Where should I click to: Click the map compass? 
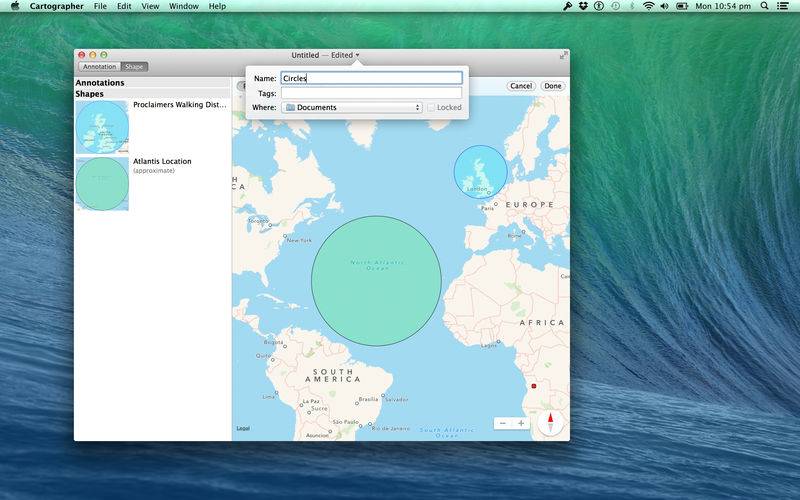[550, 423]
